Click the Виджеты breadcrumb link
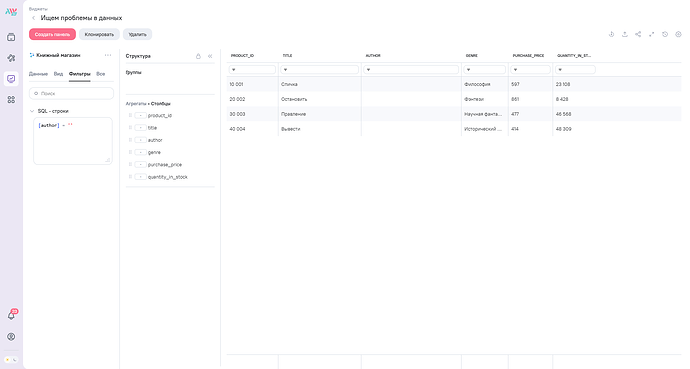 click(x=38, y=9)
